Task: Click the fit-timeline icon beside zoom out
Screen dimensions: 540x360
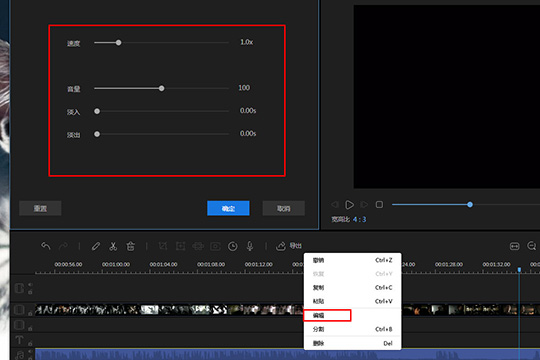Action: (515, 246)
